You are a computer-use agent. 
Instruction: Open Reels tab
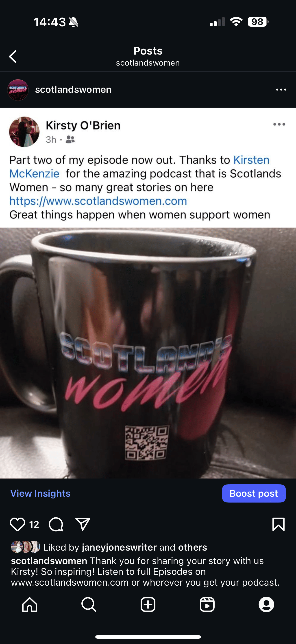click(x=207, y=604)
